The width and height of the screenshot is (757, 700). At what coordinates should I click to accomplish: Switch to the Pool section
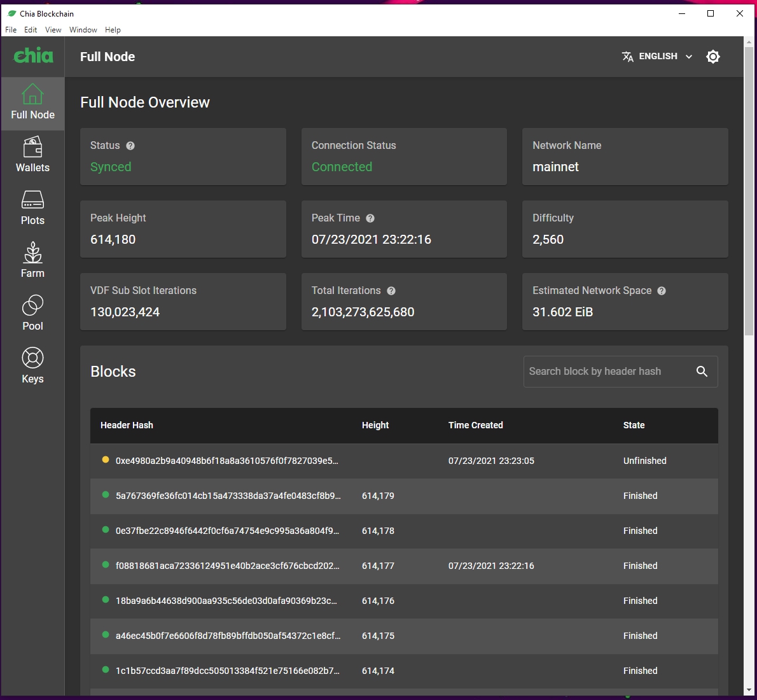(33, 313)
